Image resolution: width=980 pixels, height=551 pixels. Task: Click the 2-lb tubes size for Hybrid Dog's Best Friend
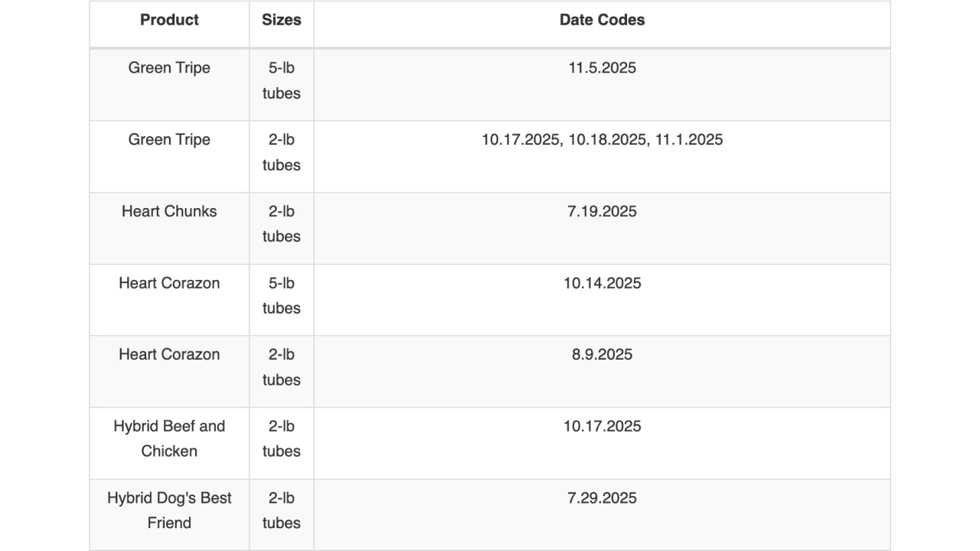pos(282,510)
